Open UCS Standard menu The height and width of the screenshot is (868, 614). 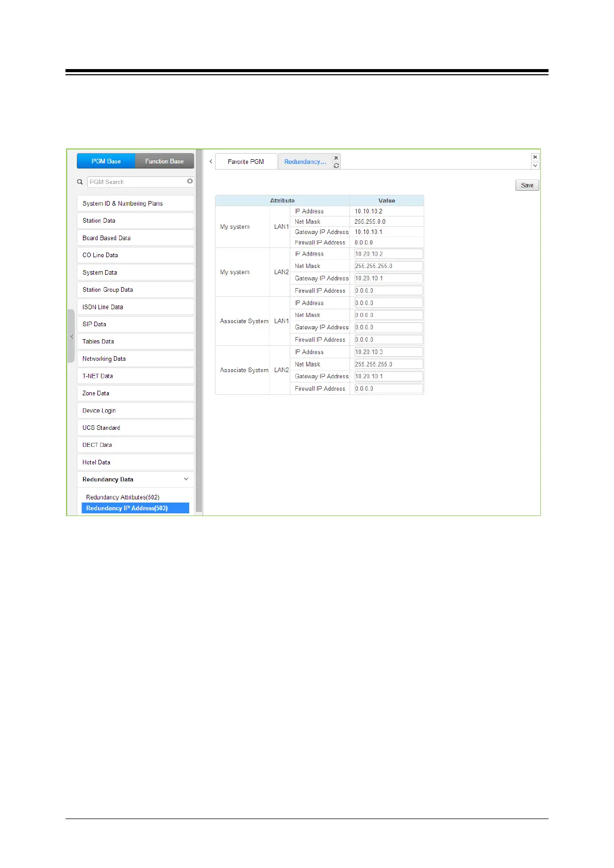point(136,428)
